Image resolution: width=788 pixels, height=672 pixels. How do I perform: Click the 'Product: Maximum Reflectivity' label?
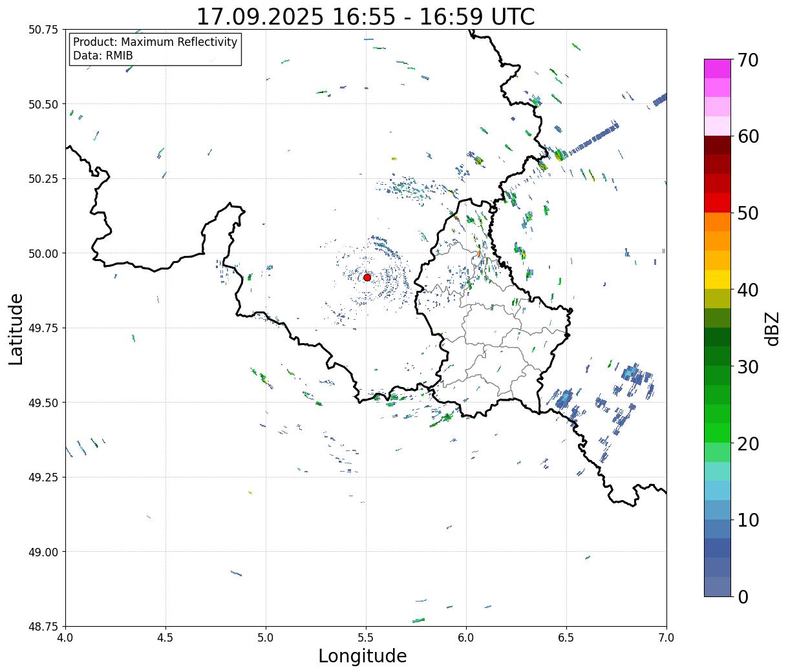point(155,42)
